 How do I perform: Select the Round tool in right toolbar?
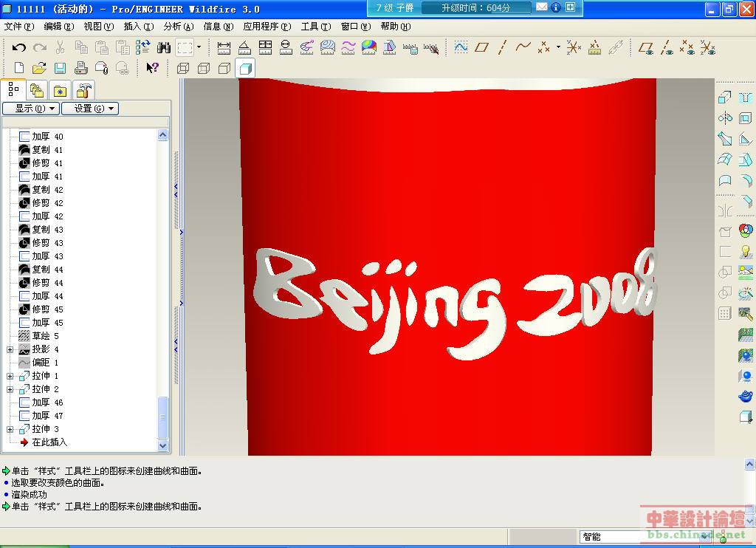746,180
